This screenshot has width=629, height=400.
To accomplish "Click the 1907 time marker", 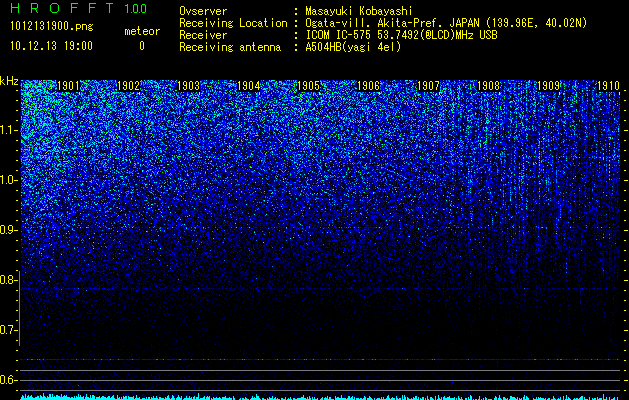I will click(428, 86).
